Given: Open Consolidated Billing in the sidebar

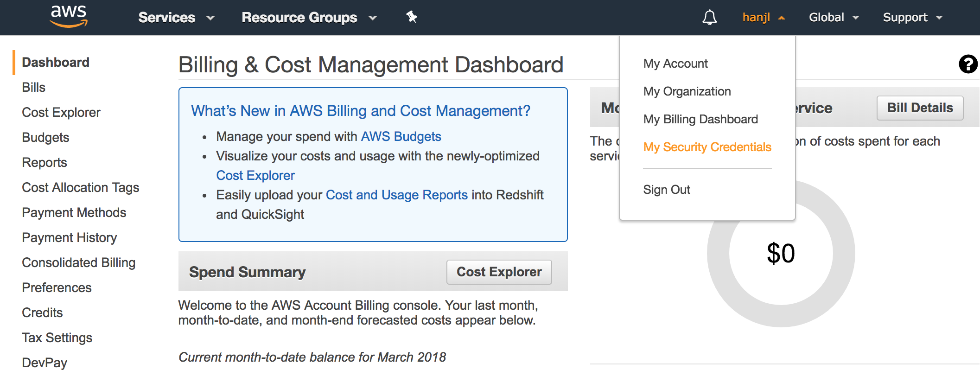Looking at the screenshot, I should (x=79, y=262).
